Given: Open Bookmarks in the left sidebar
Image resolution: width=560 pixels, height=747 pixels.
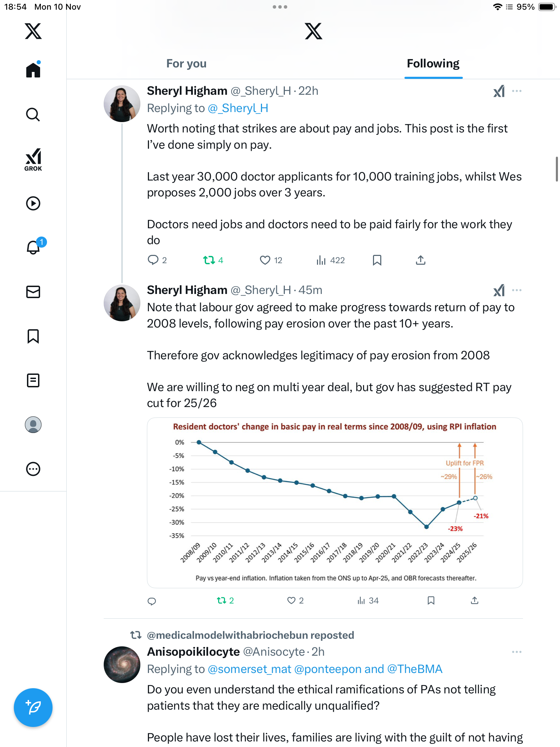Looking at the screenshot, I should [x=33, y=336].
